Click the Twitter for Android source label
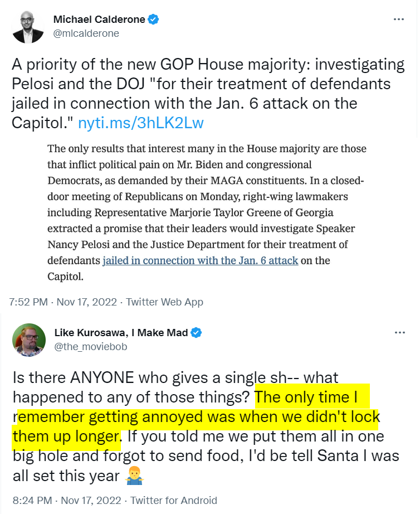420x514 pixels. click(173, 500)
